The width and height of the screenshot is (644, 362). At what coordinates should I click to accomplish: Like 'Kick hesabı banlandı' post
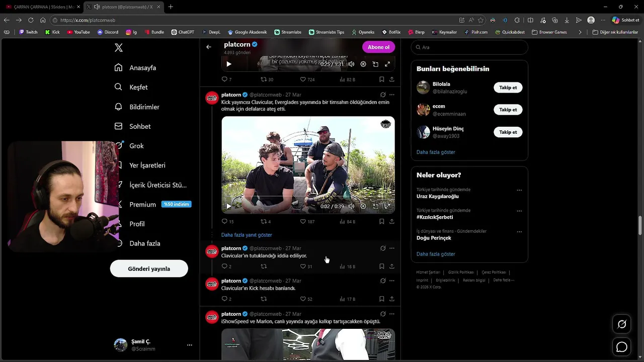[306, 299]
